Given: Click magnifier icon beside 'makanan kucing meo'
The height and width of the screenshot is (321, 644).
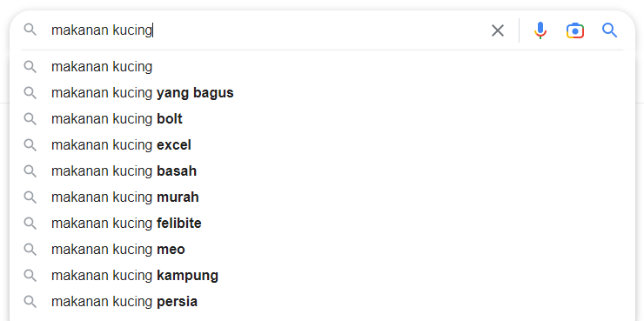Looking at the screenshot, I should [30, 249].
